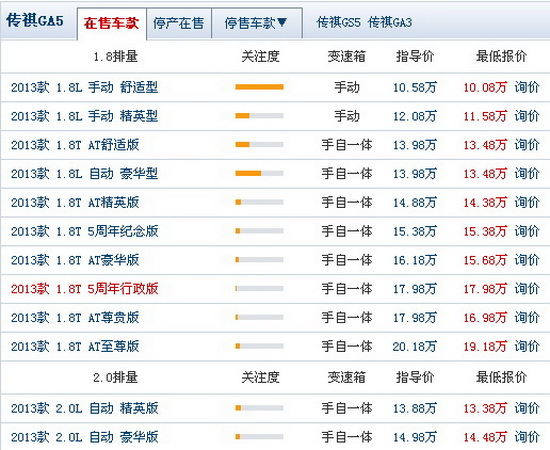This screenshot has width=550, height=450.
Task: Open 2013款 1.8L 手动 精英型 model
Action: (x=85, y=116)
